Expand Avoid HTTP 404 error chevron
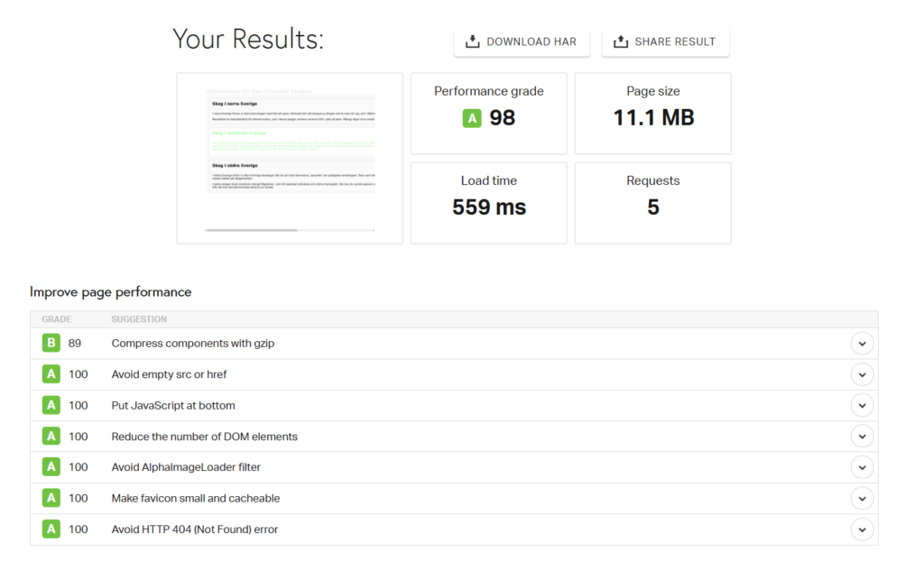Image resolution: width=924 pixels, height=561 pixels. pyautogui.click(x=862, y=529)
